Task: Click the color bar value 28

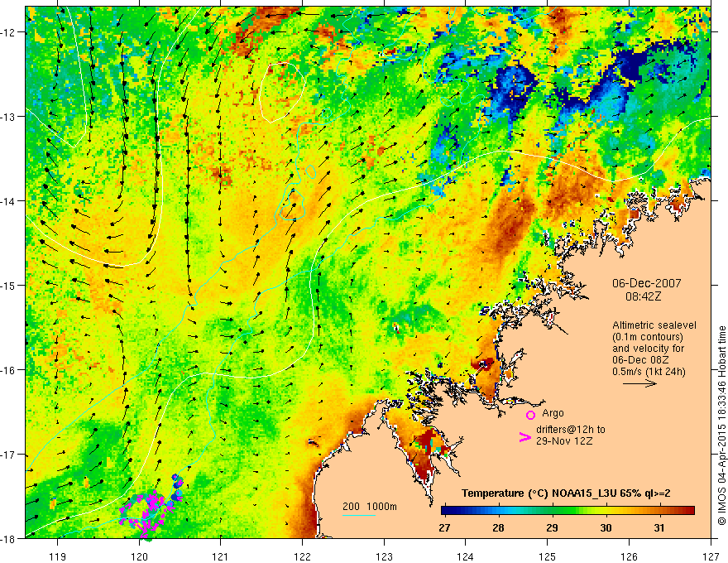Action: click(x=498, y=527)
